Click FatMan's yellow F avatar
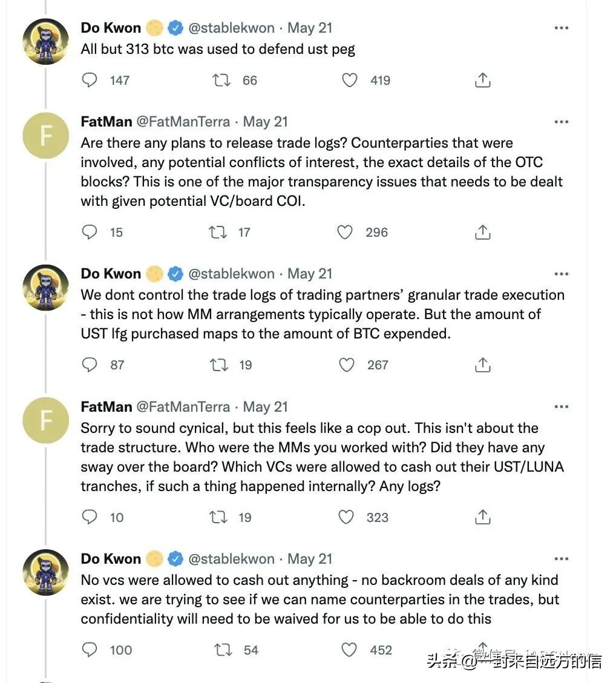The width and height of the screenshot is (616, 683). coord(45,135)
